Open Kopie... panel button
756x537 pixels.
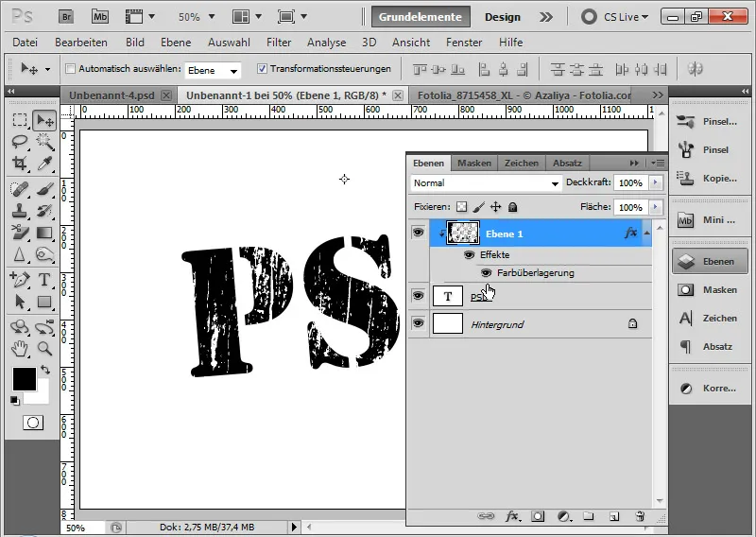point(709,178)
